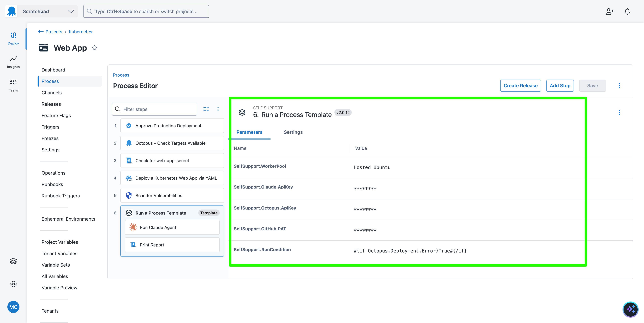Open Ephemeral Environments page
The image size is (644, 323).
pos(68,219)
